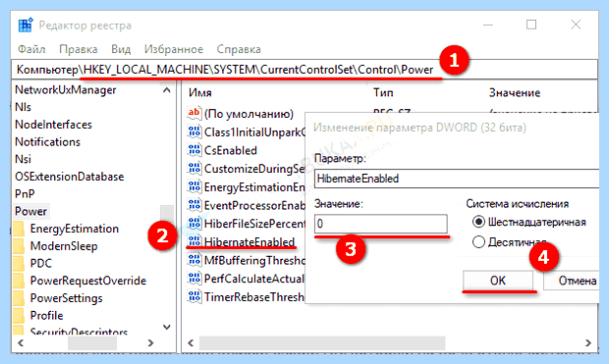The width and height of the screenshot is (609, 364).
Task: Minimize the Registry Editor window
Action: click(488, 25)
